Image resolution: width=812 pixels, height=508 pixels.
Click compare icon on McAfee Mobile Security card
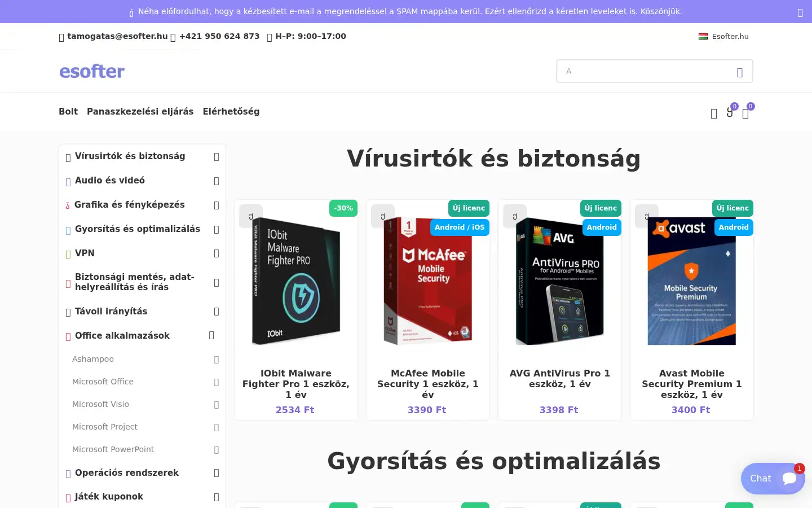(x=383, y=216)
